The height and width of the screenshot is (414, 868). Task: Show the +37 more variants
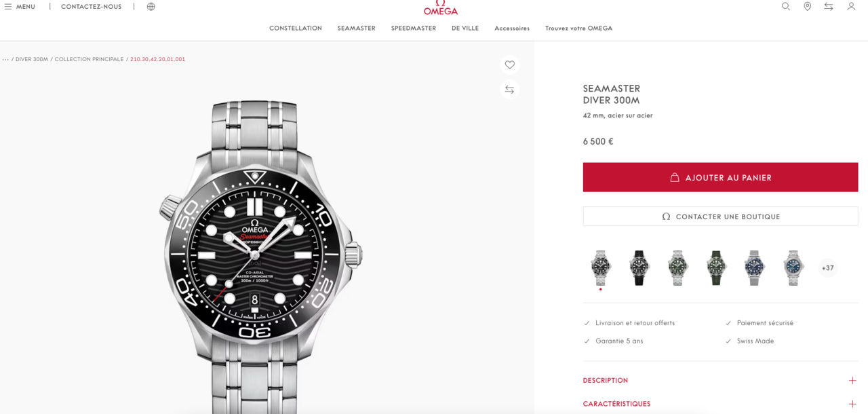tap(827, 268)
